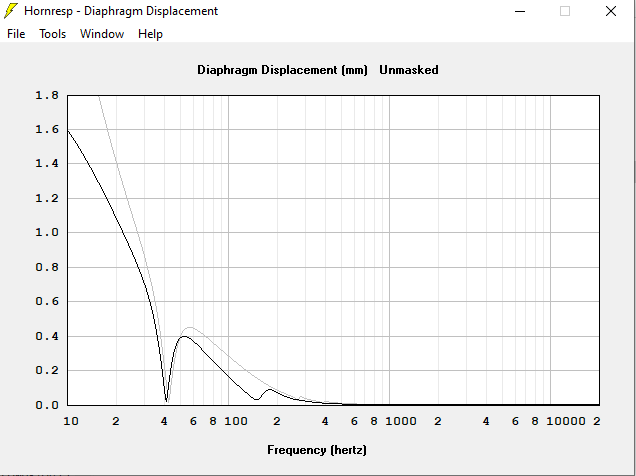The width and height of the screenshot is (636, 476).
Task: Click the Unmasked label in chart title
Action: [409, 70]
